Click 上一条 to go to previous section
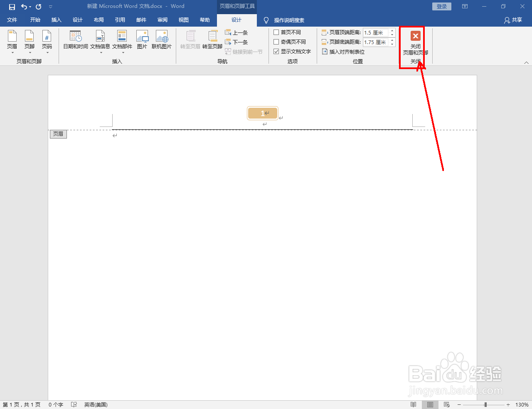The height and width of the screenshot is (409, 532). [x=236, y=32]
